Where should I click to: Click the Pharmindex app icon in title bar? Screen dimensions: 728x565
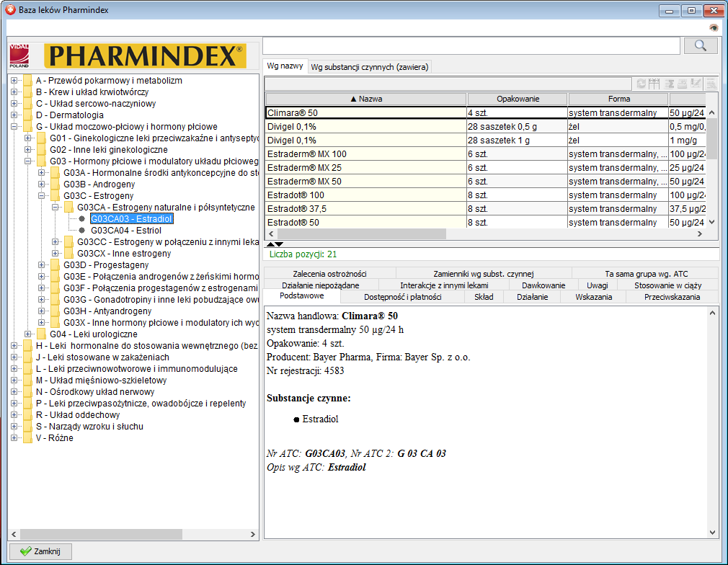pyautogui.click(x=10, y=9)
